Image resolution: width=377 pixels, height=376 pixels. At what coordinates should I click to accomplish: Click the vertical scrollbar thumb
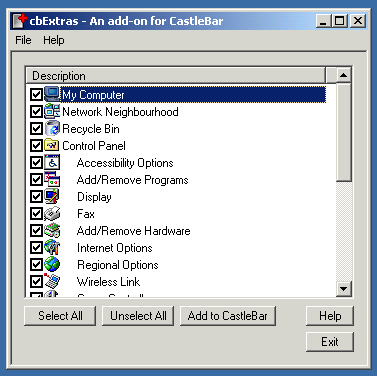[x=344, y=133]
